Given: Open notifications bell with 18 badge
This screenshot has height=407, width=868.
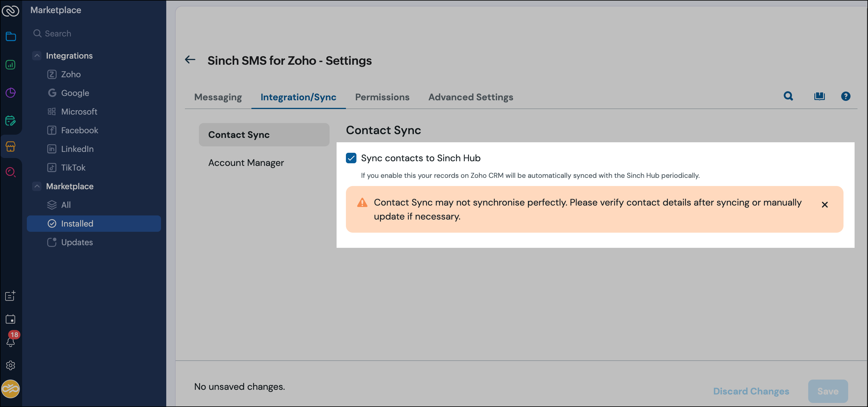Looking at the screenshot, I should (11, 341).
